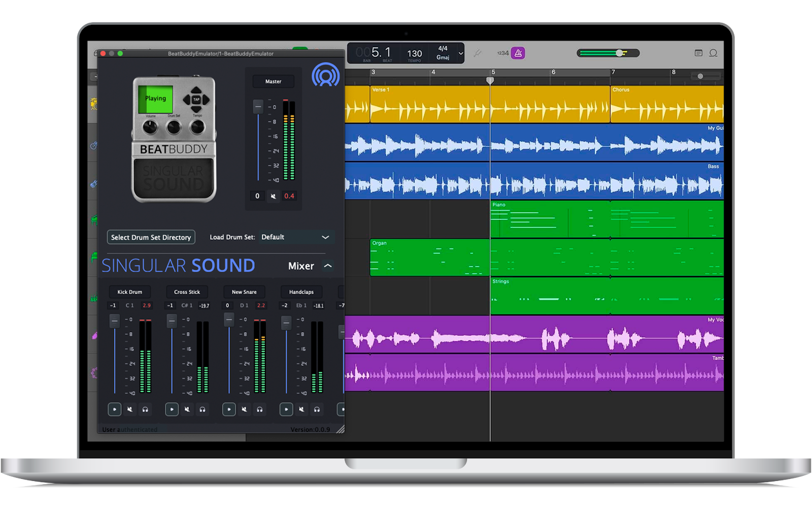Toggle the purple metronome button in GarageBand
This screenshot has width=812, height=510.
(x=518, y=53)
